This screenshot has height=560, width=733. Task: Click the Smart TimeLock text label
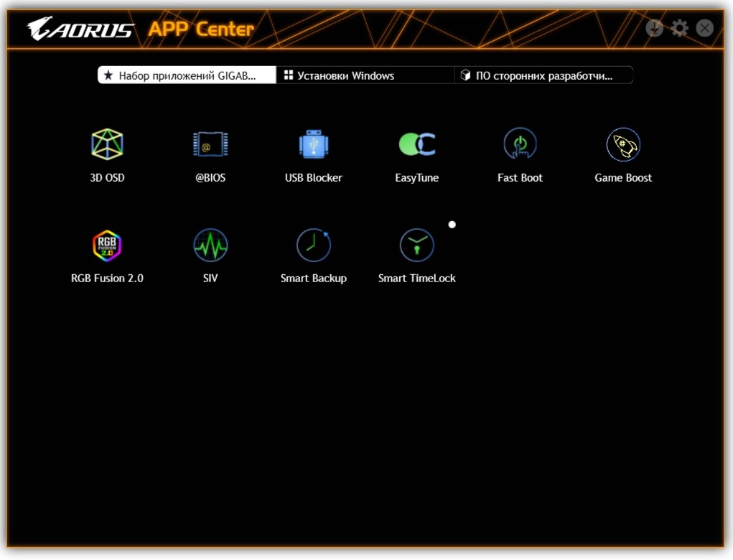[417, 278]
